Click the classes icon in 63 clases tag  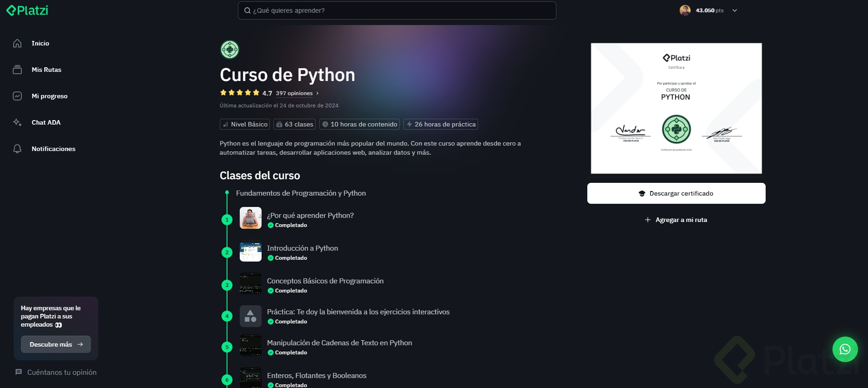pyautogui.click(x=279, y=124)
